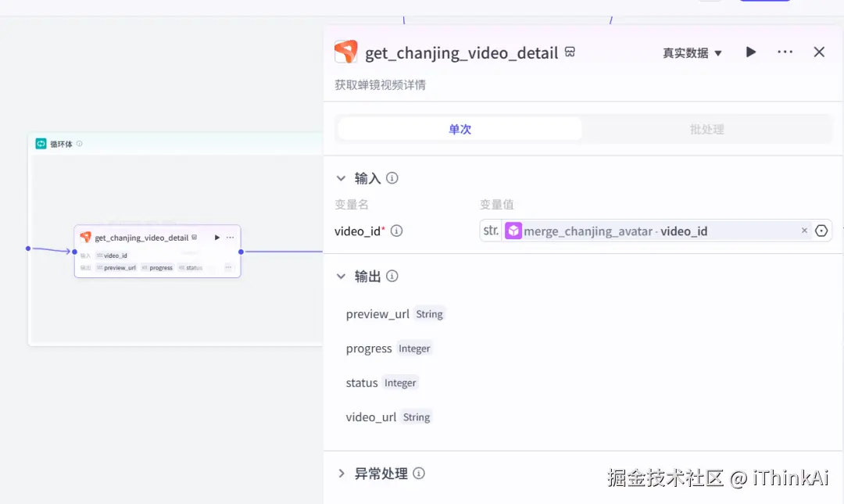Click the merge_chanjing_avatar variable icon in value field

point(513,231)
